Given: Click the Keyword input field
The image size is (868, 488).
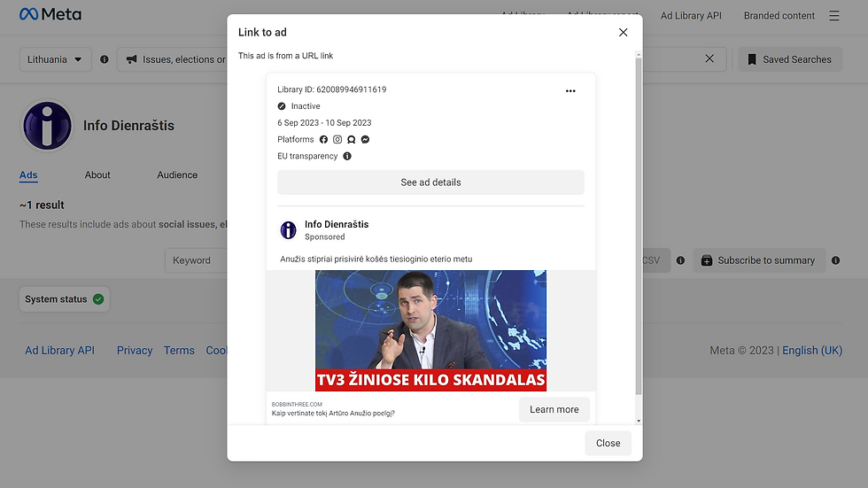Looking at the screenshot, I should pos(196,260).
